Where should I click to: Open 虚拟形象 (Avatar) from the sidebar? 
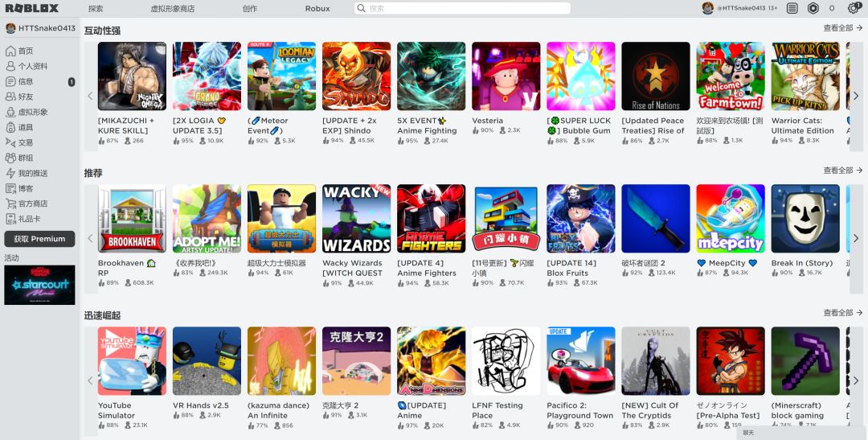32,112
